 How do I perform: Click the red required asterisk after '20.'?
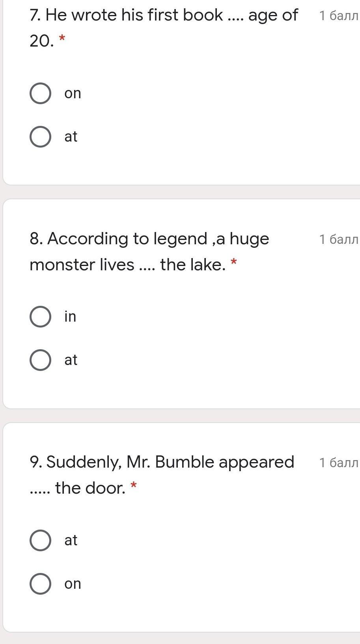(62, 38)
